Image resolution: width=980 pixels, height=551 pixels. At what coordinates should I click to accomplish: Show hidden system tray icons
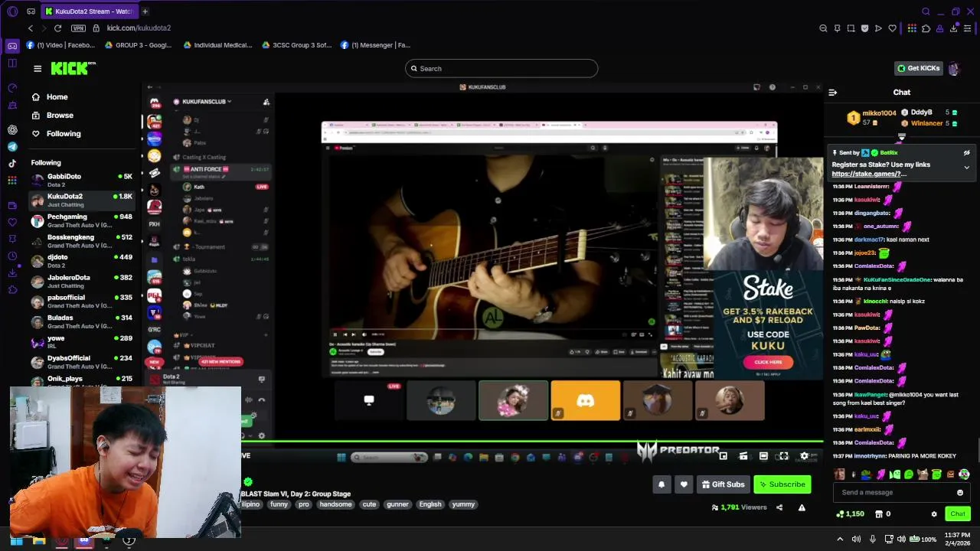(839, 539)
